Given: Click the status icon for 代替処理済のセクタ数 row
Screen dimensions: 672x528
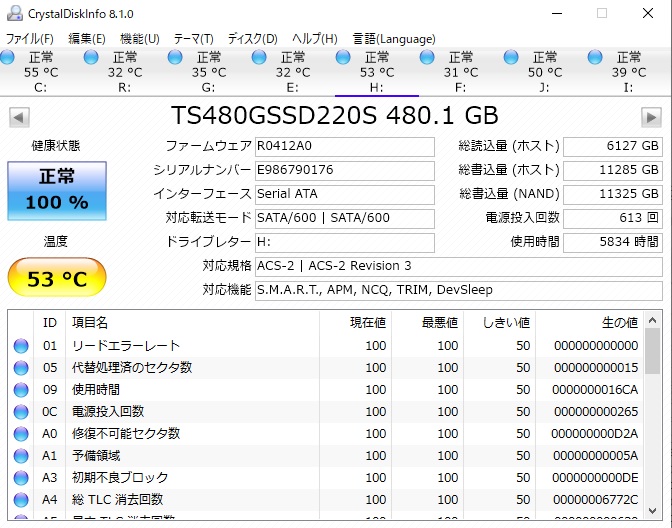Looking at the screenshot, I should (21, 368).
